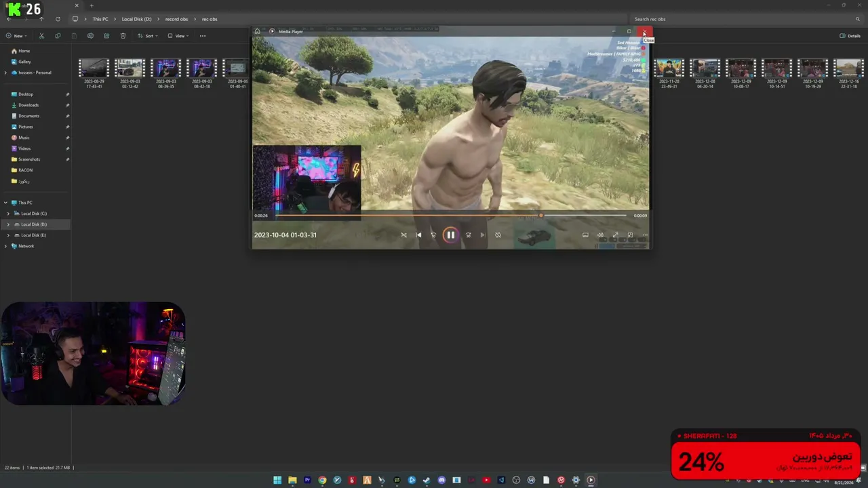Copy the selected file in File Explorer
Screen dimensions: 868x488
[58, 36]
